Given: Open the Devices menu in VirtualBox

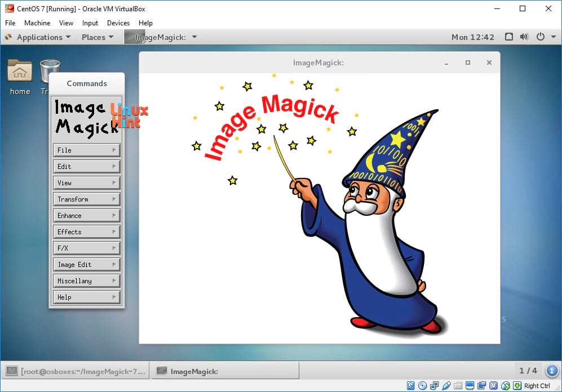Looking at the screenshot, I should (x=118, y=23).
